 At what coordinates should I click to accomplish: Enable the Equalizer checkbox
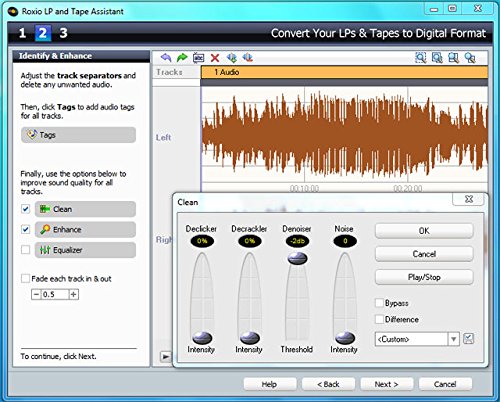pos(25,250)
